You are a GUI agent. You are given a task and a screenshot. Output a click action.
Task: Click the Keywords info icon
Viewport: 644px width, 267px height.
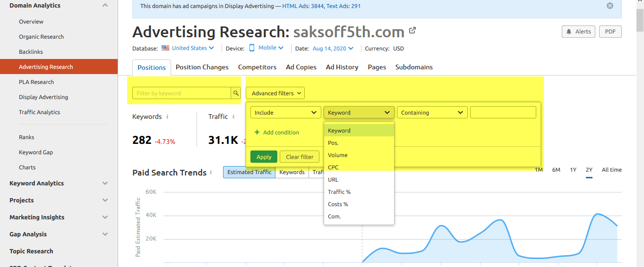(x=167, y=117)
